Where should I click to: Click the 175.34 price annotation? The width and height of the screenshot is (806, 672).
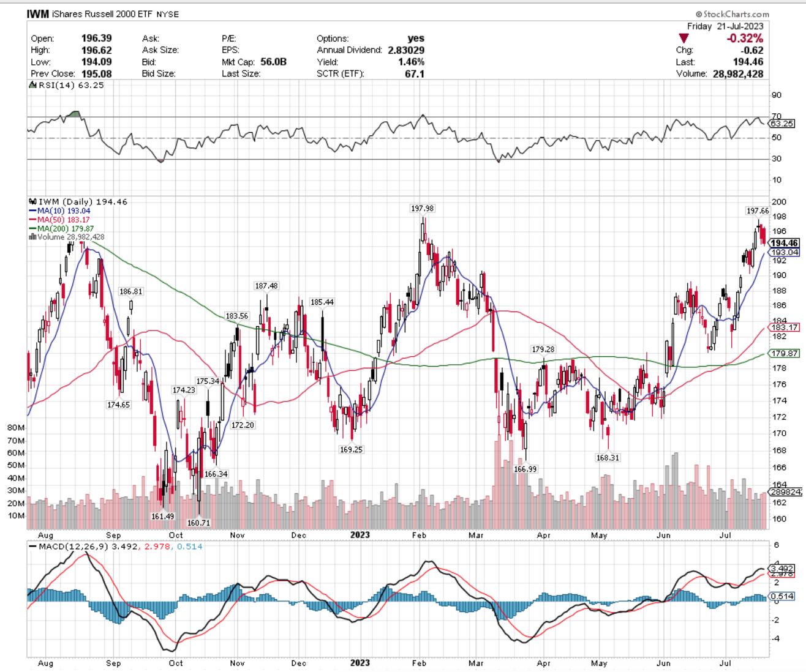point(208,381)
